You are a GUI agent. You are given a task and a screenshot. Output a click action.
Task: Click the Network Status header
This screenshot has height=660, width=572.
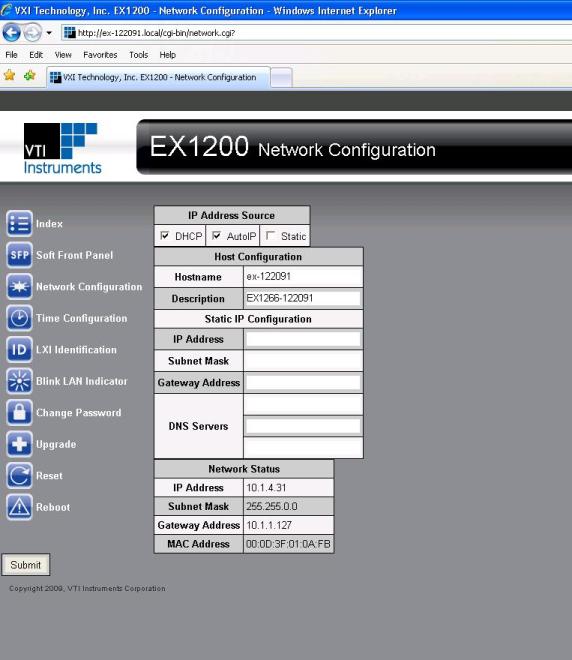point(244,468)
